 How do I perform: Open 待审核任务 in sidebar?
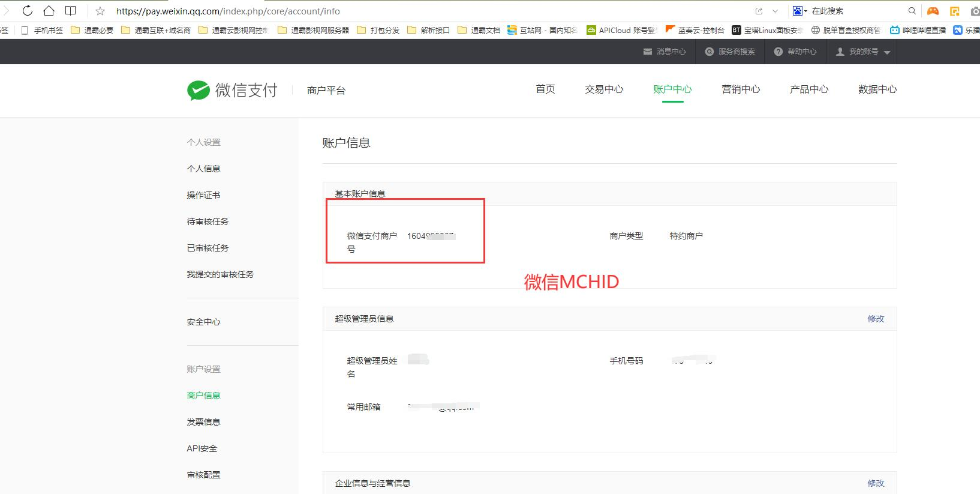point(208,221)
